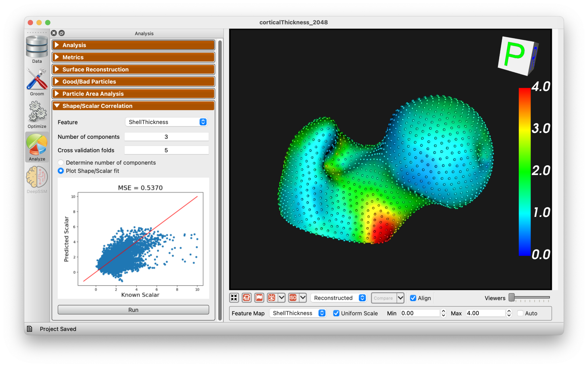Click the Run button
The width and height of the screenshot is (588, 367).
coord(133,310)
